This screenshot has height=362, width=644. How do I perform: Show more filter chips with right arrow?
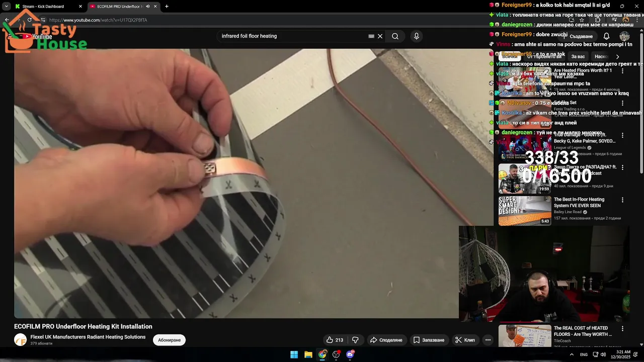[x=617, y=56]
